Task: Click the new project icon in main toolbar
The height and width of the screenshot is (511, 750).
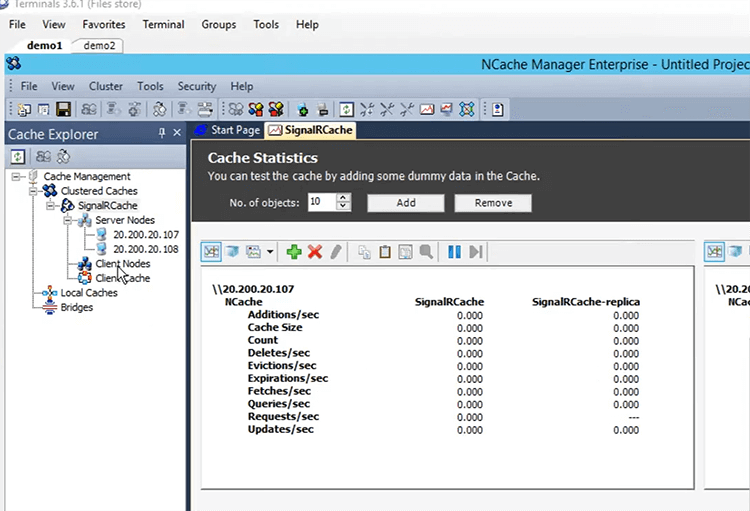Action: tap(24, 110)
